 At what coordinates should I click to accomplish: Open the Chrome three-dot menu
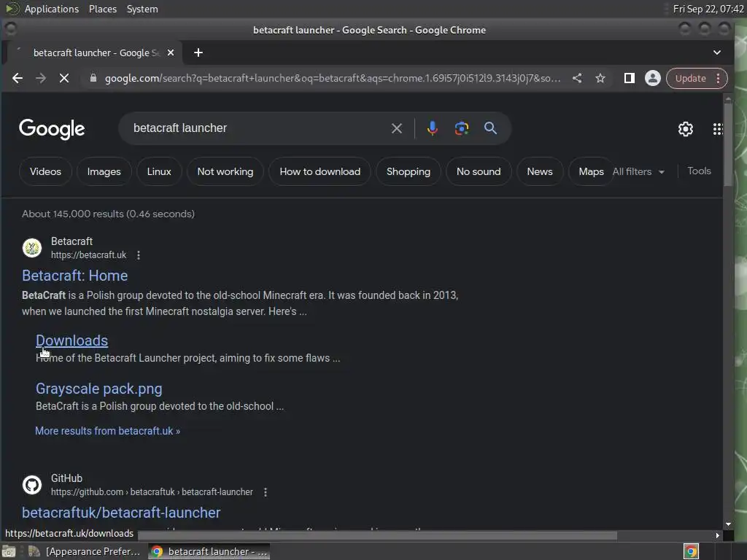tap(718, 78)
